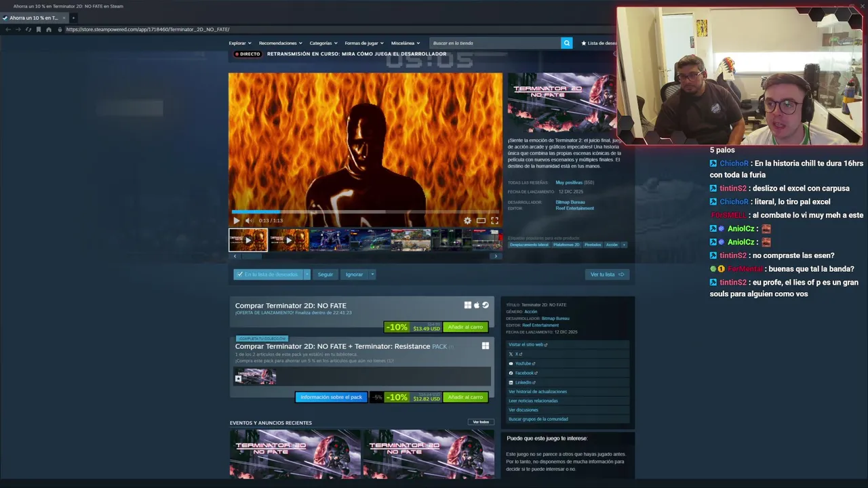Viewport: 868px width, 488px height.
Task: Open a new browser tab
Action: click(73, 18)
